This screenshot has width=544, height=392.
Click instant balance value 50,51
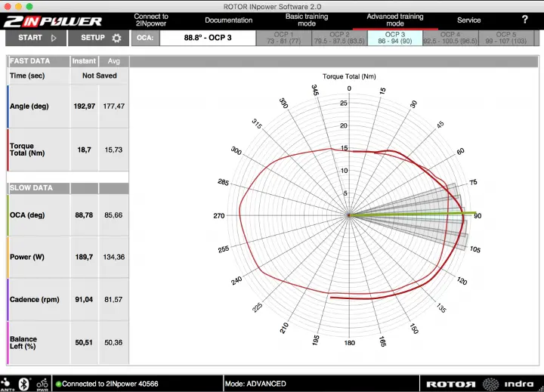84,343
